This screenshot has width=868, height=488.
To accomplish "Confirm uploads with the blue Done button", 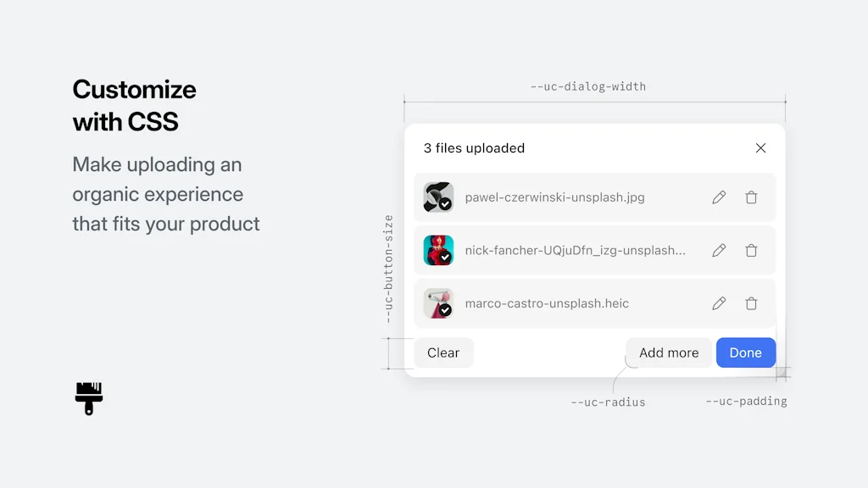I will [x=745, y=352].
